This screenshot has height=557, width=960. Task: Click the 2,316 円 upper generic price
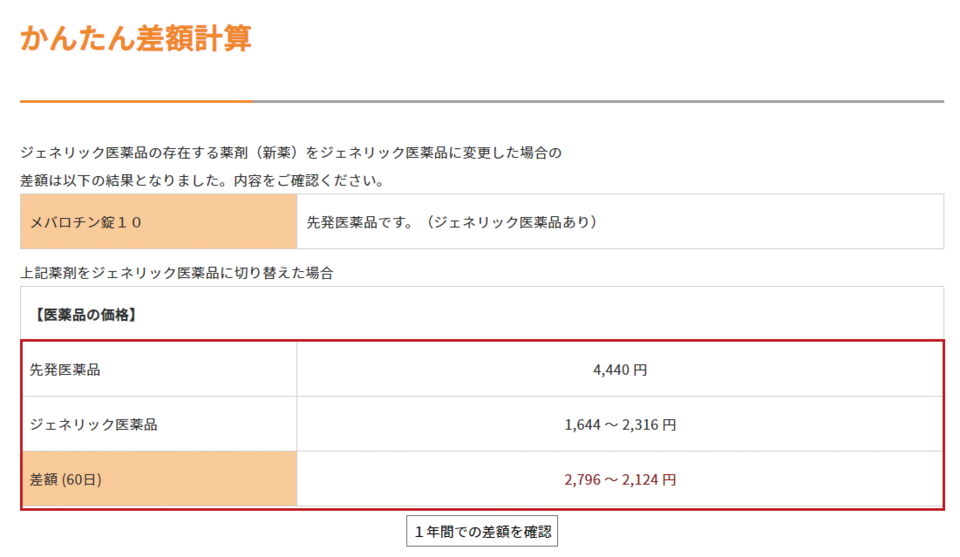[x=648, y=424]
